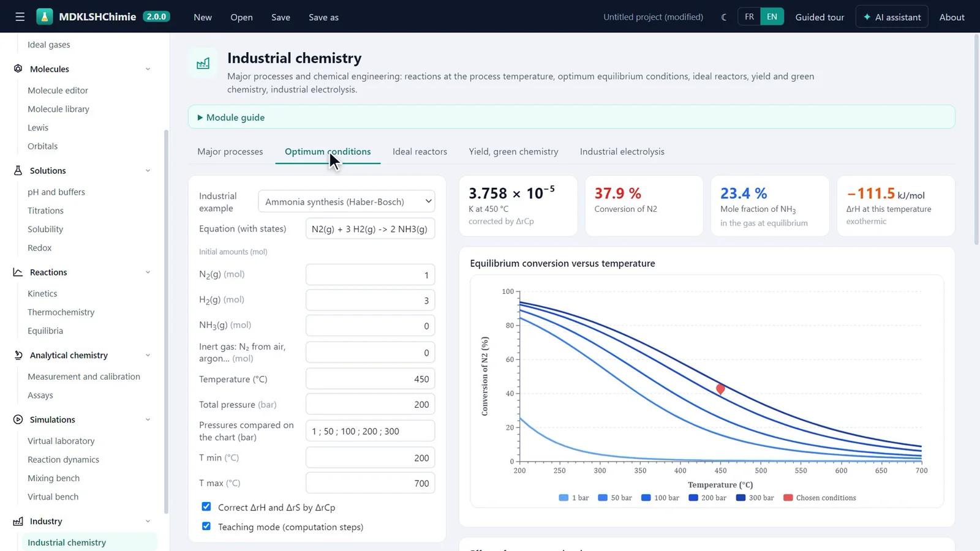Click the Molecules section icon
This screenshot has height=551, width=980.
pyautogui.click(x=18, y=69)
